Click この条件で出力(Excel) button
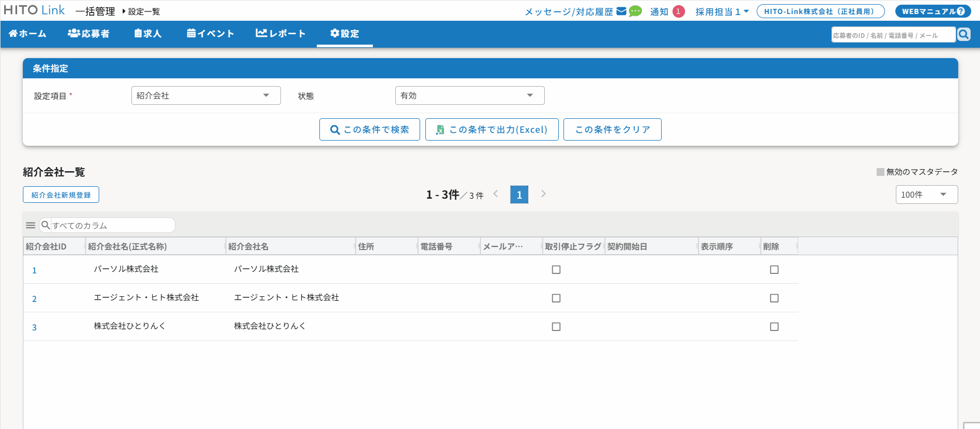980x429 pixels. point(492,130)
